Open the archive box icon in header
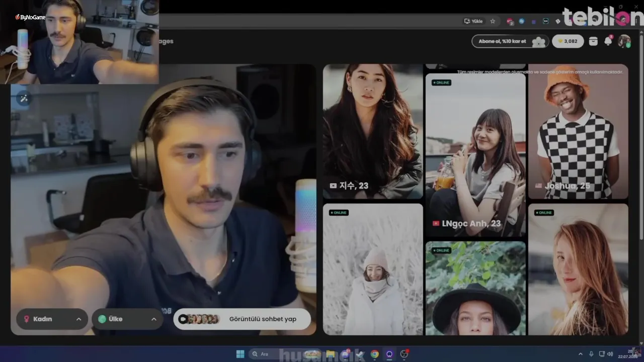Viewport: 644px width, 362px height. [593, 41]
